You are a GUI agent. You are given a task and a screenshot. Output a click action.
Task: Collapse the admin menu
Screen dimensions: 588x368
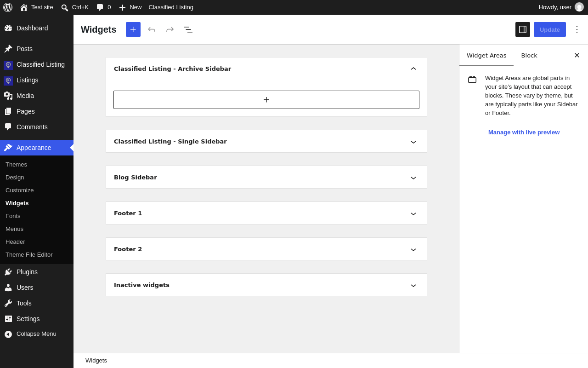[x=37, y=334]
